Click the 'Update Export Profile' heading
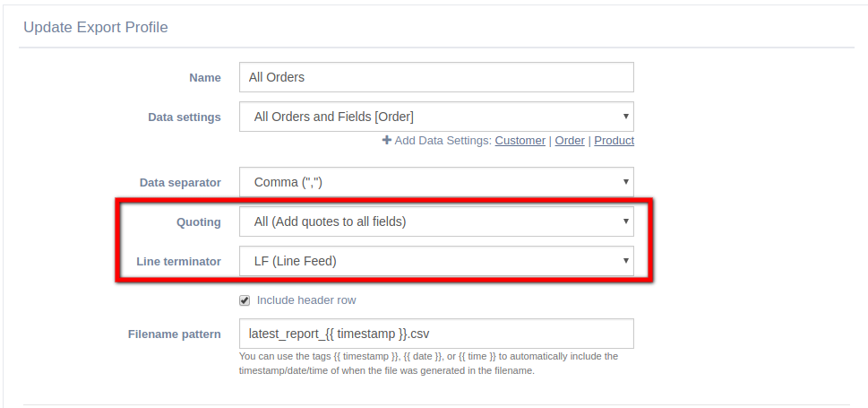 tap(96, 28)
